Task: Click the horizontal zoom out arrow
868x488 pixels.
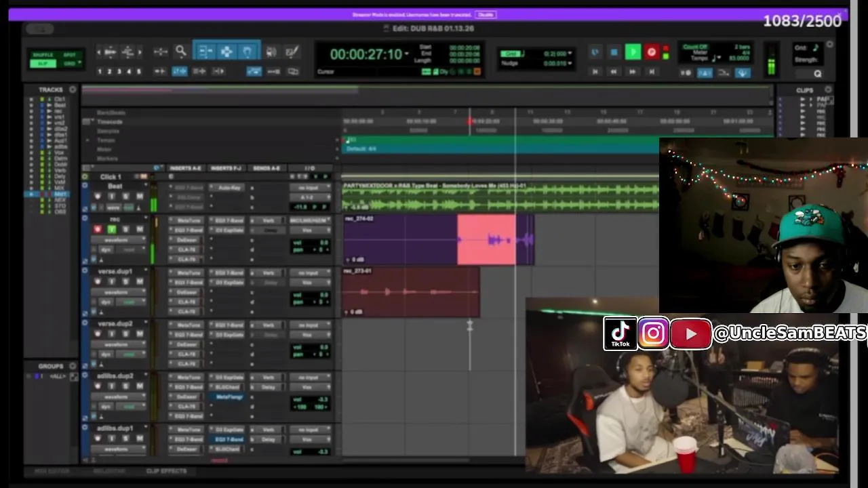Action: click(x=100, y=52)
